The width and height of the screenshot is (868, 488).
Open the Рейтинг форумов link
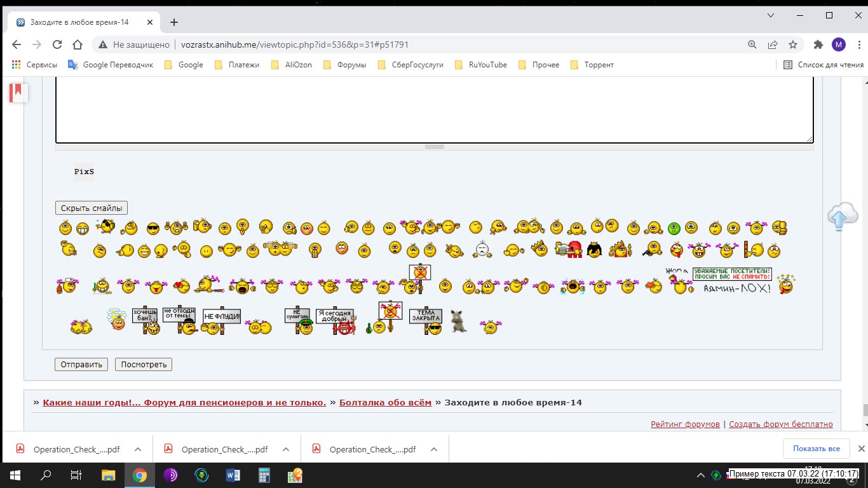point(685,424)
